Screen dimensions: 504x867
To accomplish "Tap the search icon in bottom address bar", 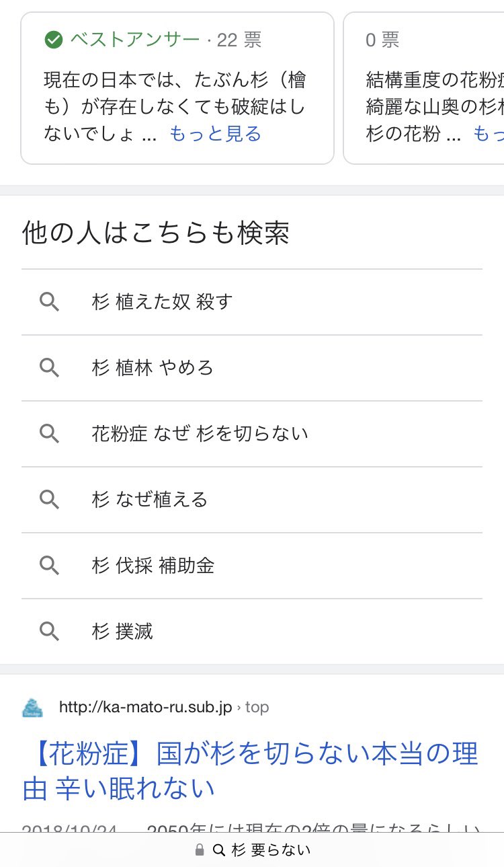I will pos(218,850).
